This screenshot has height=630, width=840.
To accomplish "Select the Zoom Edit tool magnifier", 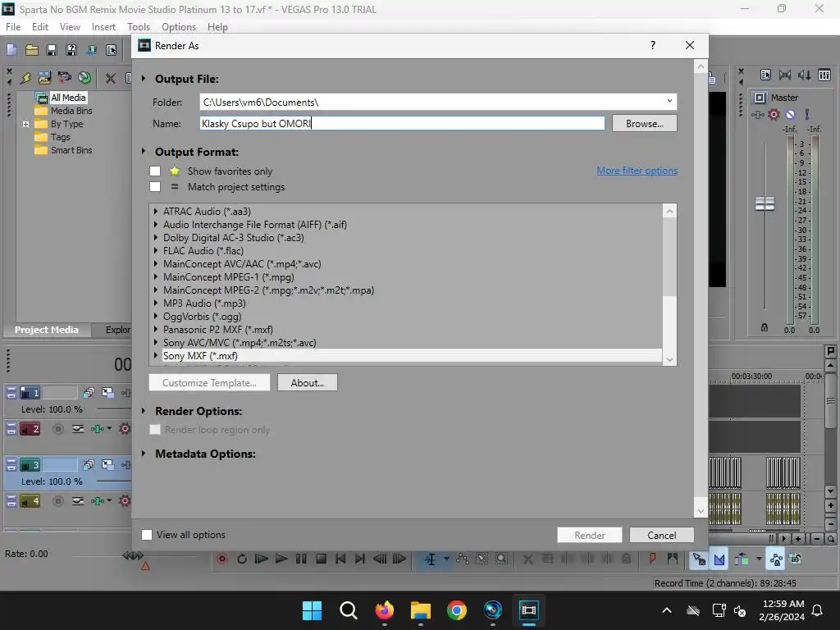I will [501, 559].
